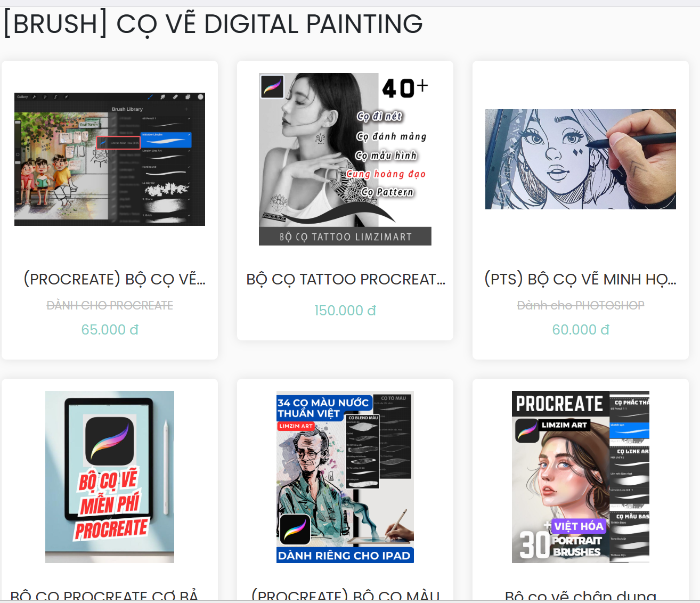Open the (PTS) BỘ CỌ VẼ MINH HỌ... title

point(580,279)
